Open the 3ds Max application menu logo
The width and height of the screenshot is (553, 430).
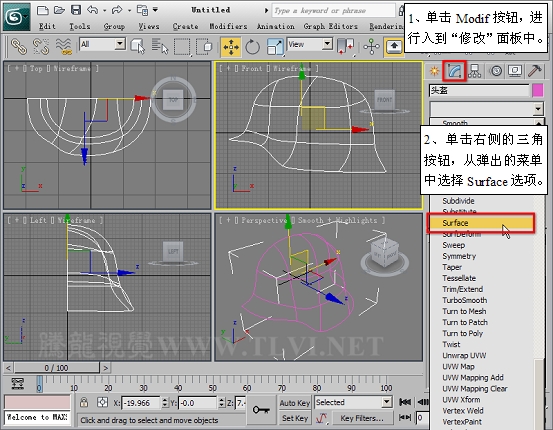pyautogui.click(x=16, y=17)
